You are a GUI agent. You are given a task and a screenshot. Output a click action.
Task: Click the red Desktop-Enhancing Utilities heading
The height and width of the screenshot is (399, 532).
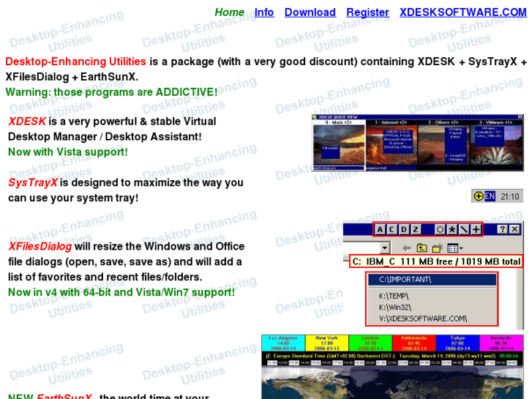coord(75,61)
